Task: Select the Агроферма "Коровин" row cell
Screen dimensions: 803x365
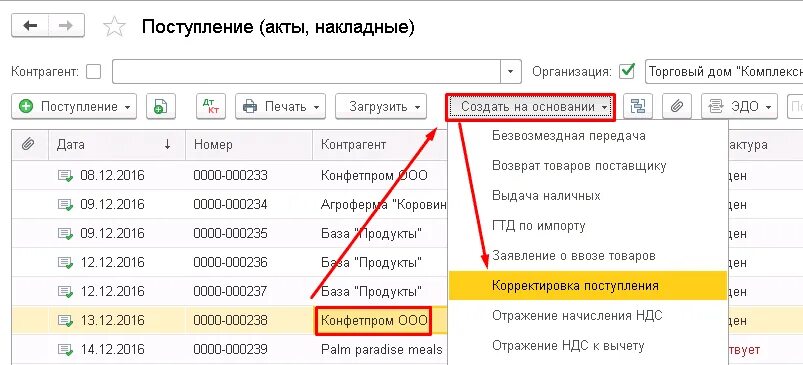Action: click(x=383, y=205)
